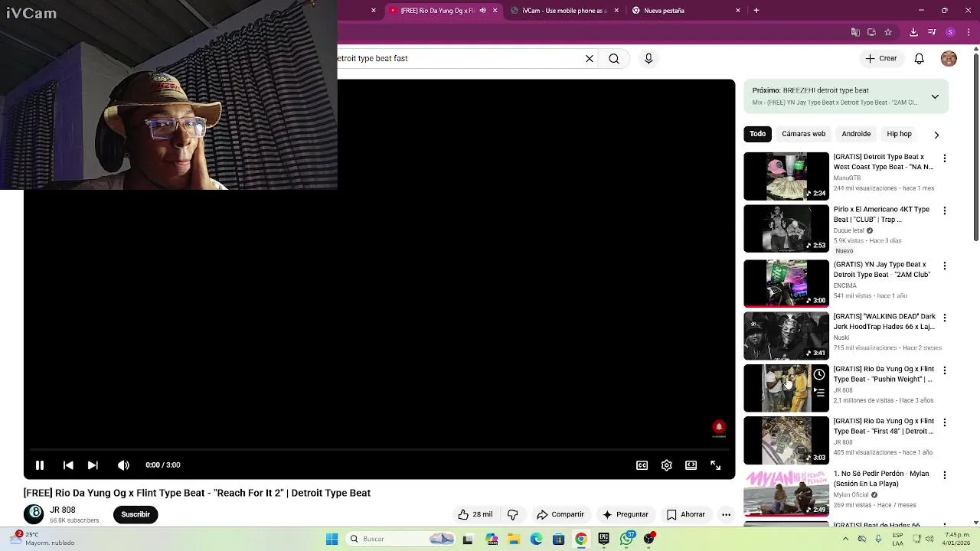Add "Pushin Weight" to Watch Later
The height and width of the screenshot is (551, 980).
pyautogui.click(x=819, y=374)
